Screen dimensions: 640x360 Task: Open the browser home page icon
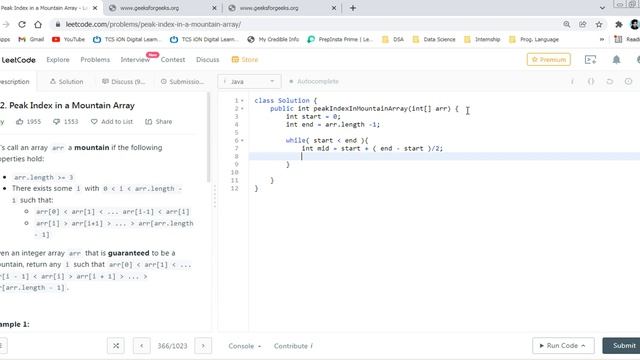click(x=38, y=24)
